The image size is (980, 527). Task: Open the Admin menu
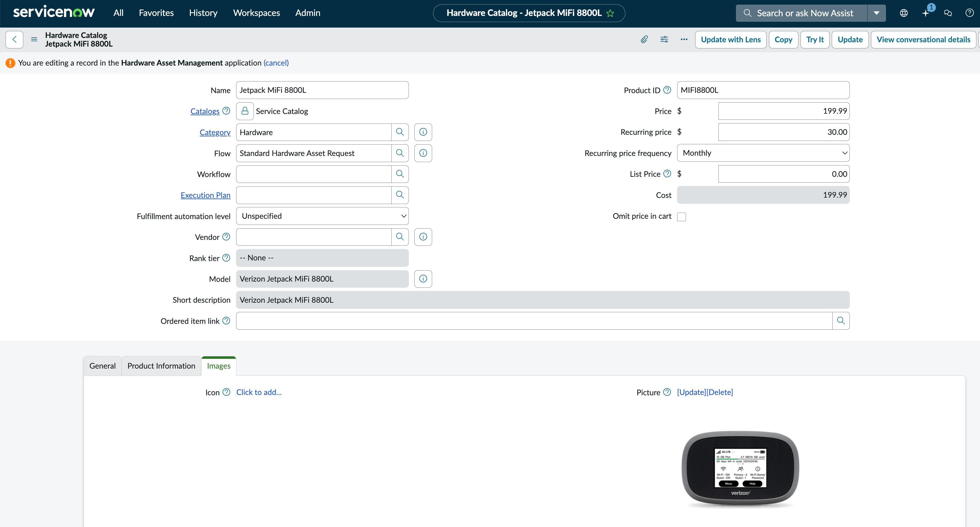click(x=308, y=13)
